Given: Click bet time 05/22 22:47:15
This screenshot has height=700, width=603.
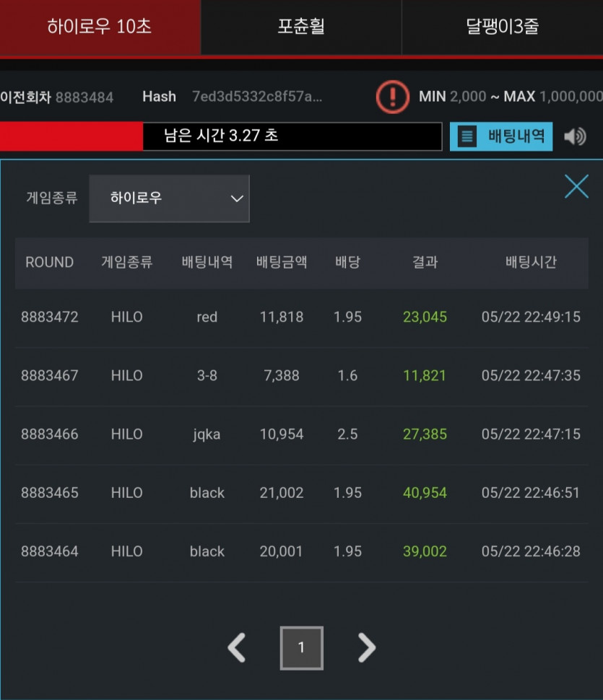Looking at the screenshot, I should [531, 434].
